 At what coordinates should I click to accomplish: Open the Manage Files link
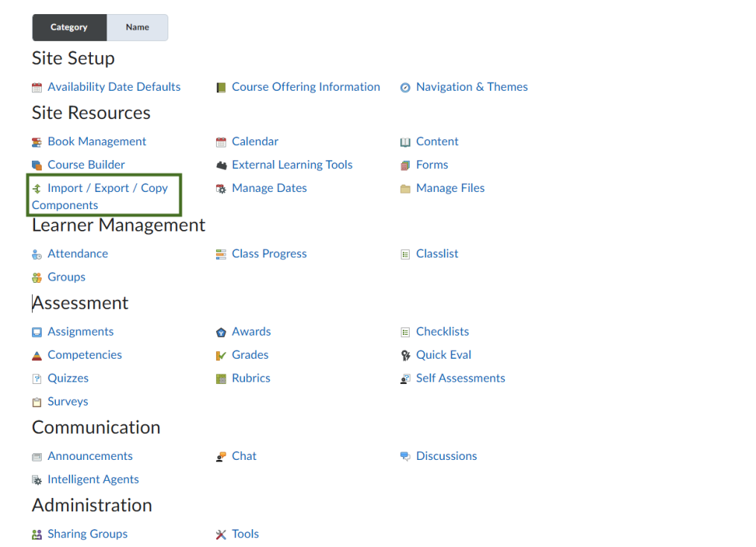[x=451, y=188]
